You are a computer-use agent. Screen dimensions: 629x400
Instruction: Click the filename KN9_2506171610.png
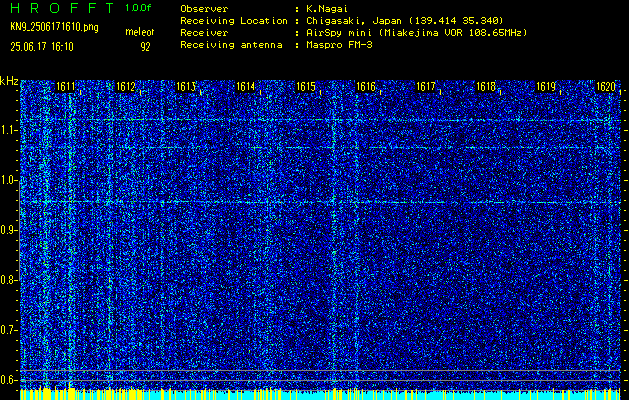tap(55, 27)
